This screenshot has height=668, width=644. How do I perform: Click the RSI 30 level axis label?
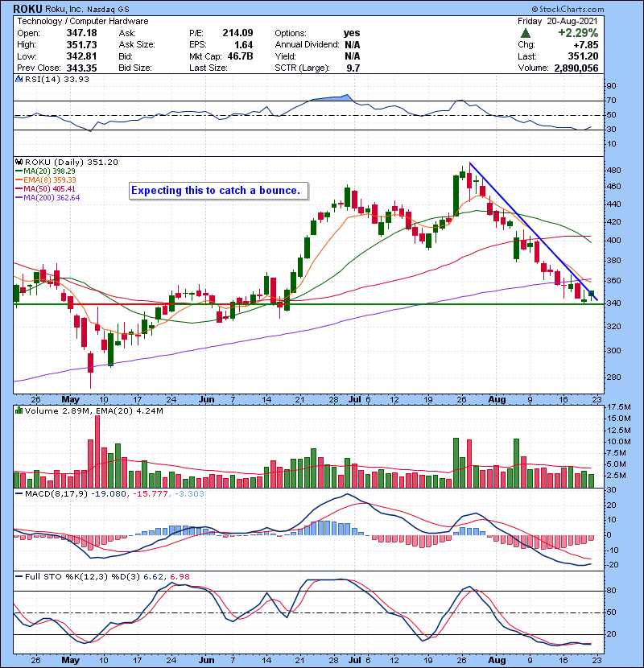612,130
